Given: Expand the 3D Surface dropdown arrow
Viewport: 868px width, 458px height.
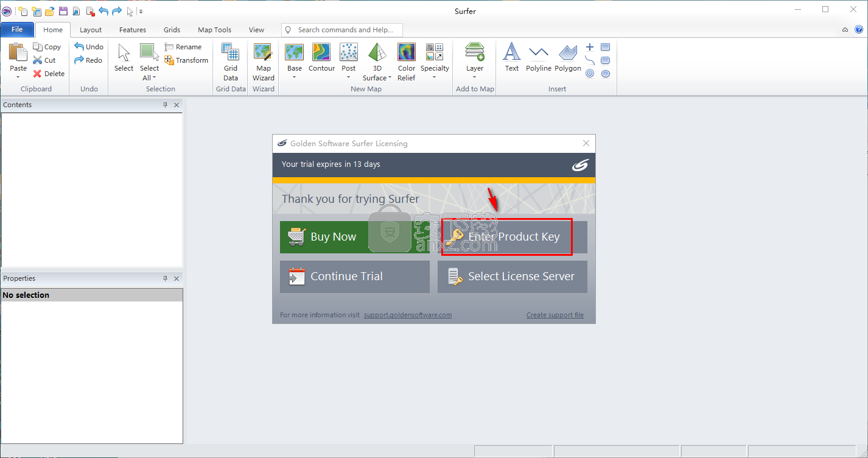Looking at the screenshot, I should [390, 78].
